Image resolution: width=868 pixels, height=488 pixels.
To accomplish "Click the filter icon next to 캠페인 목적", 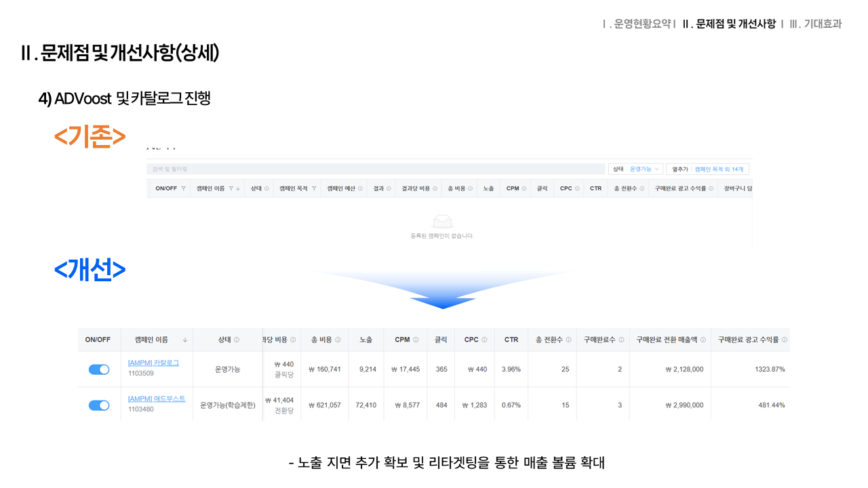I will [x=314, y=188].
